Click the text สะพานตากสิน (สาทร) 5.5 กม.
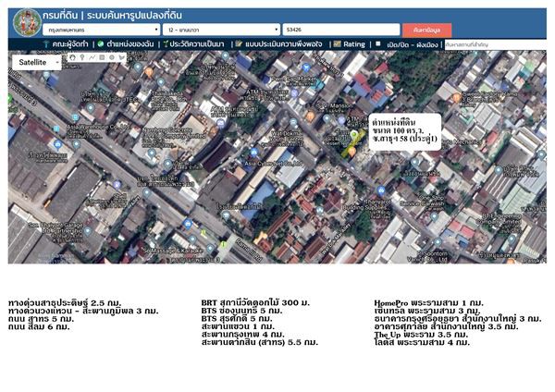This screenshot has height=392, width=555. tap(260, 342)
